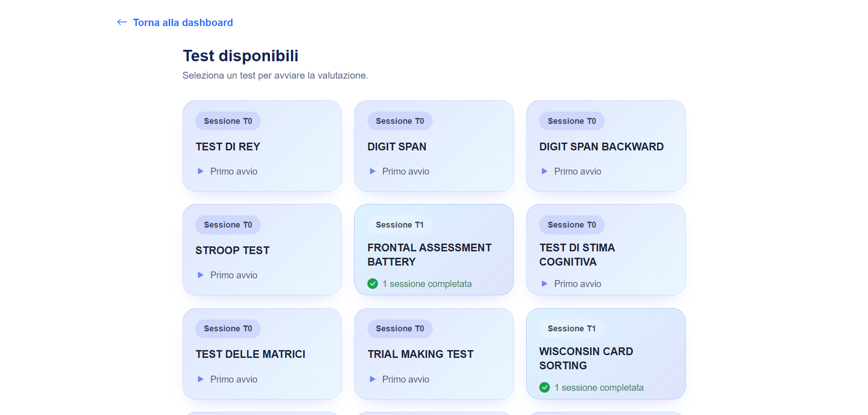This screenshot has width=868, height=415.
Task: Open the TEST DELLE MATRICI title
Action: (x=250, y=354)
